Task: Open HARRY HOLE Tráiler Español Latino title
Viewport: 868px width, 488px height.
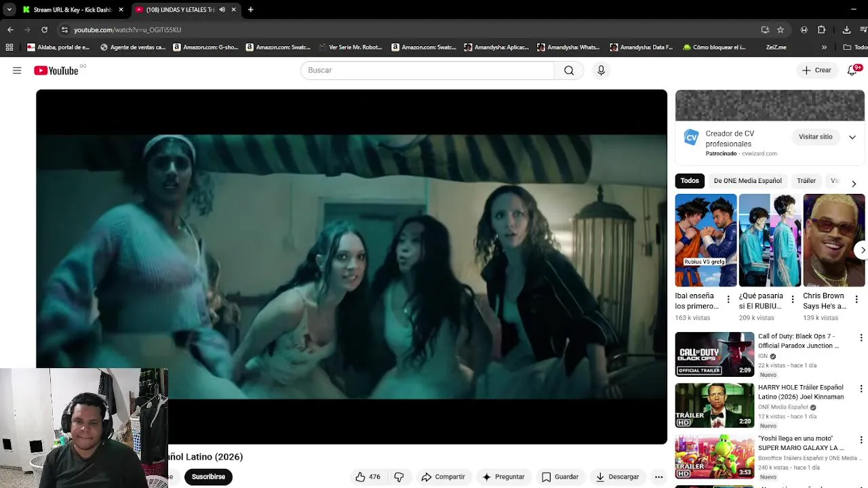Action: pyautogui.click(x=801, y=392)
